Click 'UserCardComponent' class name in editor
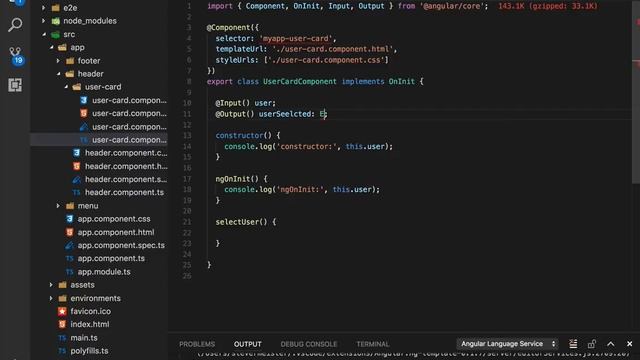Viewport: 640px width, 360px height. 300,81
